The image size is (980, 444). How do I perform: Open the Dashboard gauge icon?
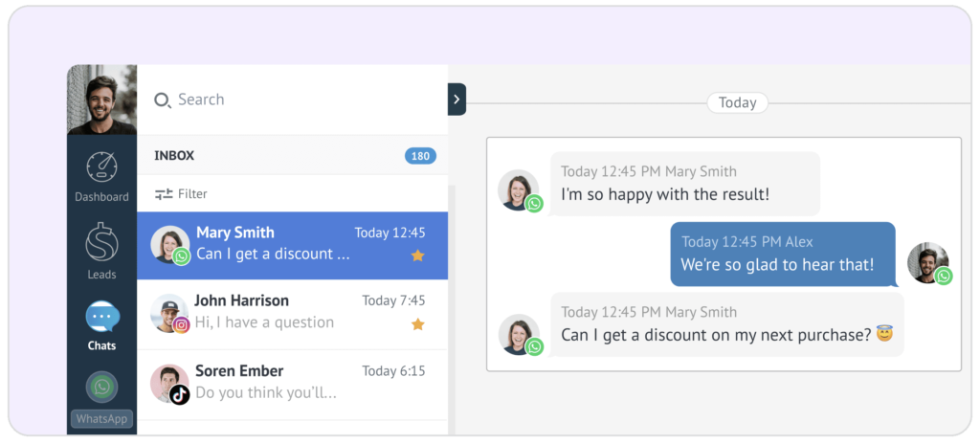[x=101, y=167]
